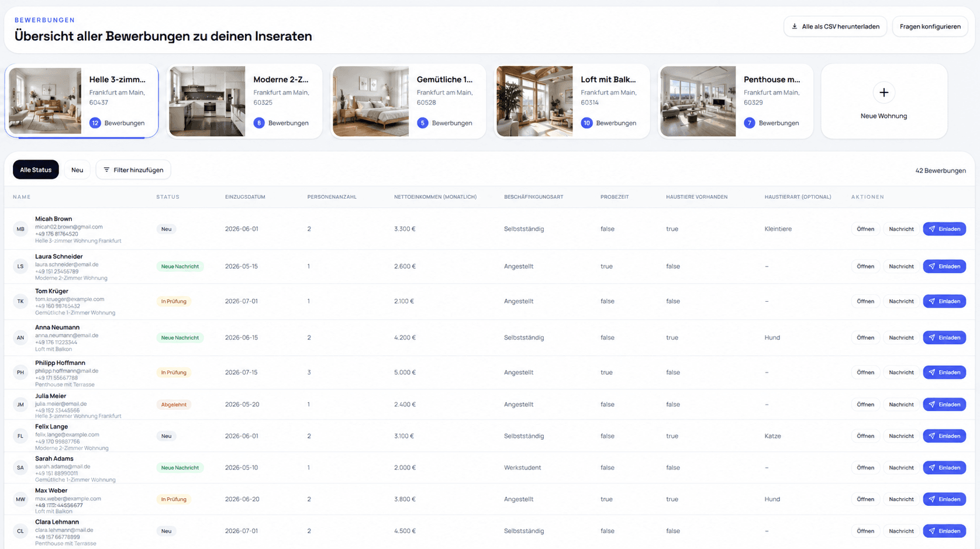
Task: Download all applications as CSV
Action: coord(835,26)
